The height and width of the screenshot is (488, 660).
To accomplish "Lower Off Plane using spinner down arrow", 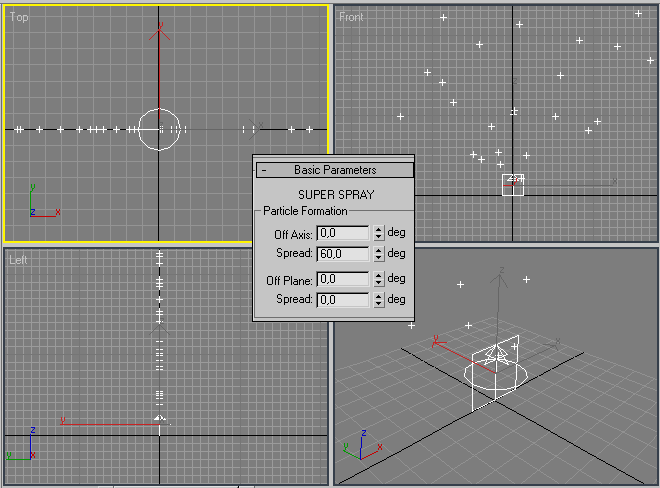I will coord(379,284).
